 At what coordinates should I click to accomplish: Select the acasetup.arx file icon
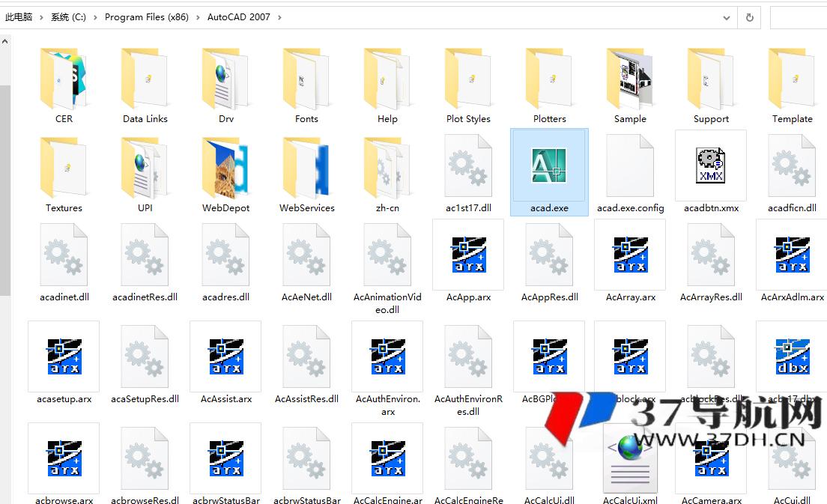(64, 356)
